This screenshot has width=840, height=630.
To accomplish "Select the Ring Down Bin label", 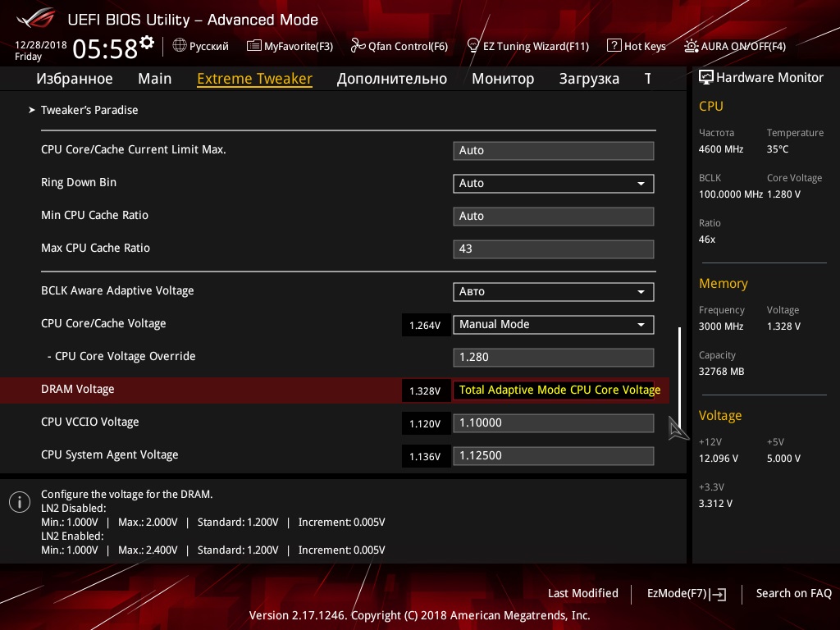I will point(79,183).
